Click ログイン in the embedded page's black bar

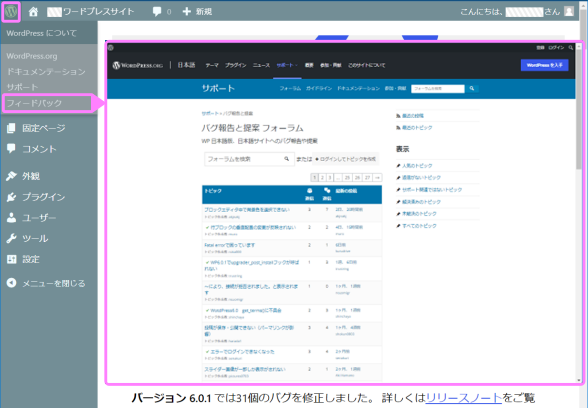point(556,48)
